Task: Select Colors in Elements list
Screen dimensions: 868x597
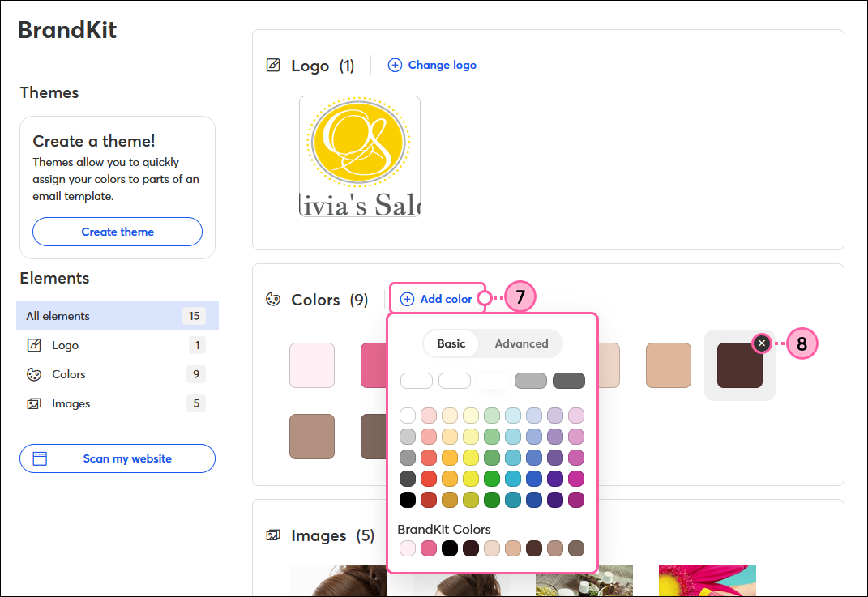Action: tap(118, 374)
